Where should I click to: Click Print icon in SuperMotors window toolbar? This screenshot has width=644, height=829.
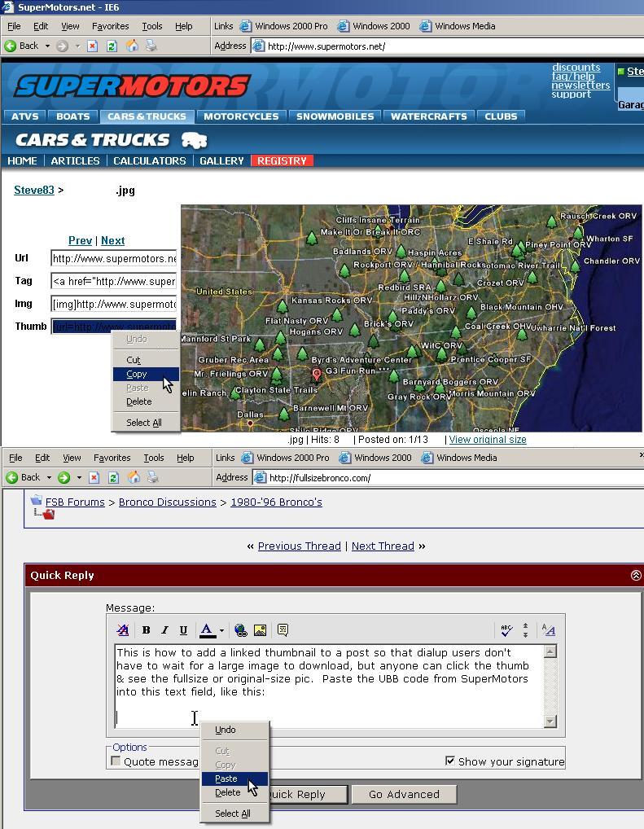pos(151,46)
